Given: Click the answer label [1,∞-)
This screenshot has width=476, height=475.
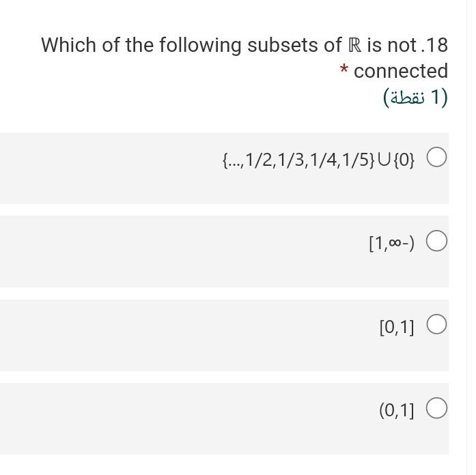Looking at the screenshot, I should pos(391,243).
